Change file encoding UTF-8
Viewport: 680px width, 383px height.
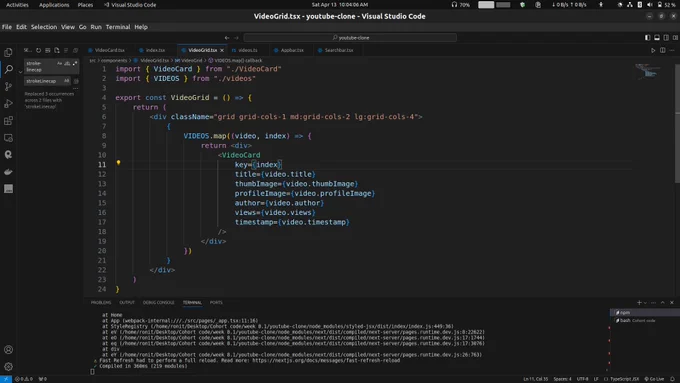(582, 379)
